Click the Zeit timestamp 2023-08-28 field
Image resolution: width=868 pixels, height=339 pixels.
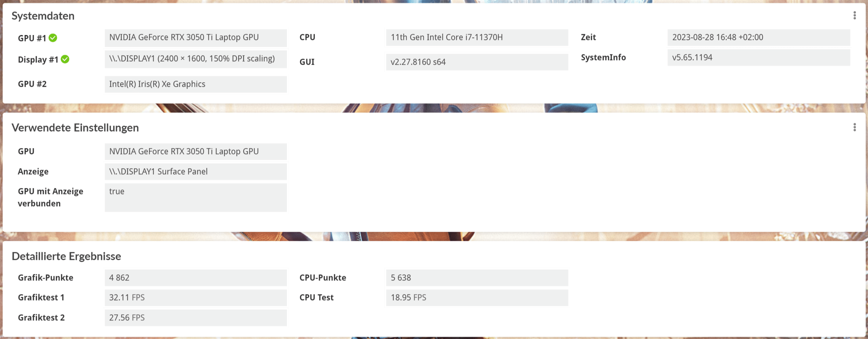(x=758, y=38)
